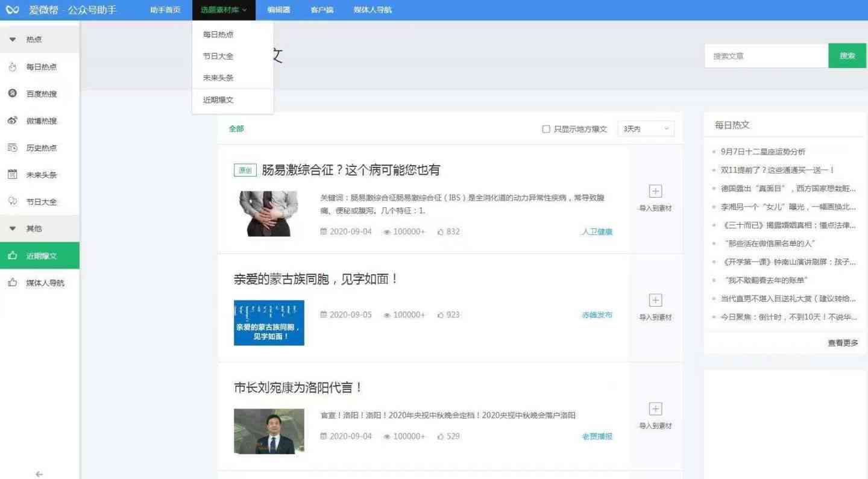Open 双11提前了 hot article

778,170
